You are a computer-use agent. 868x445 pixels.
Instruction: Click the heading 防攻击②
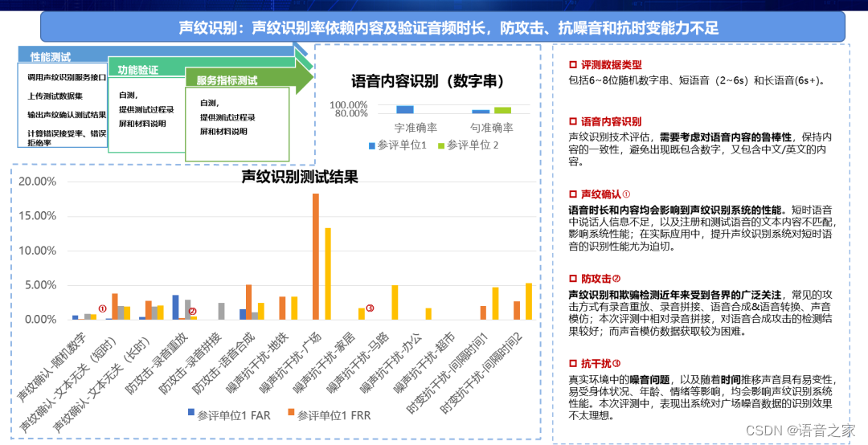(x=600, y=279)
